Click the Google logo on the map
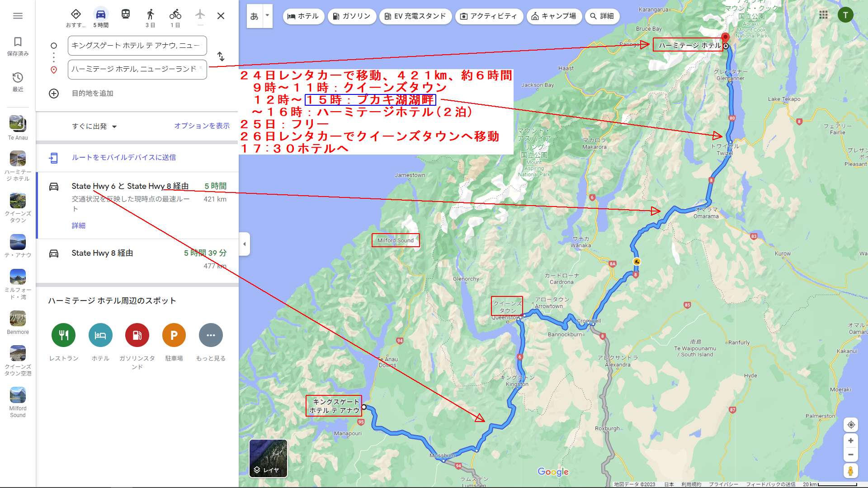Screen dimensions: 868x488 (x=553, y=472)
